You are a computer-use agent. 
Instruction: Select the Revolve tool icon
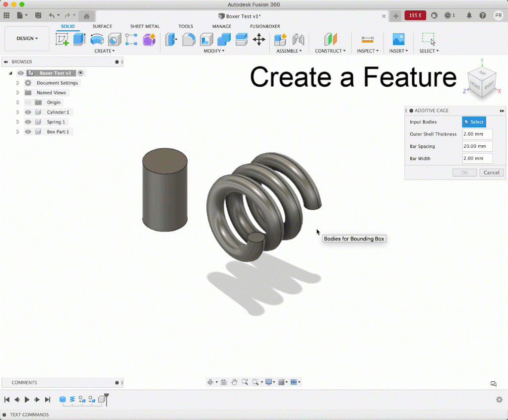click(97, 40)
